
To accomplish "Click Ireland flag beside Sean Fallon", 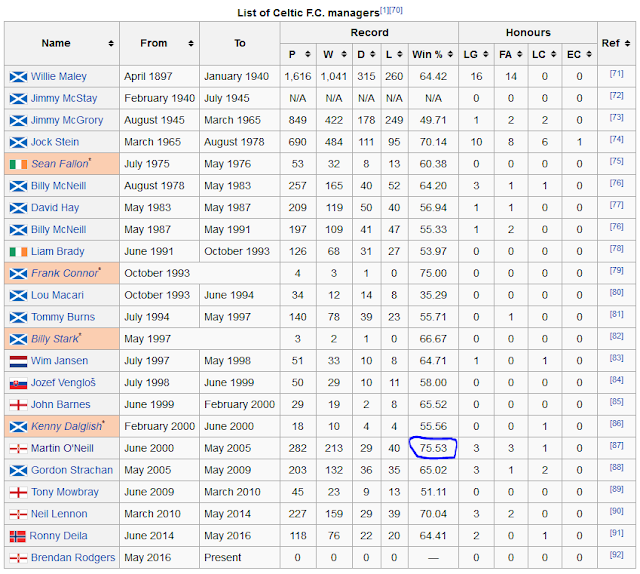I will coord(18,164).
